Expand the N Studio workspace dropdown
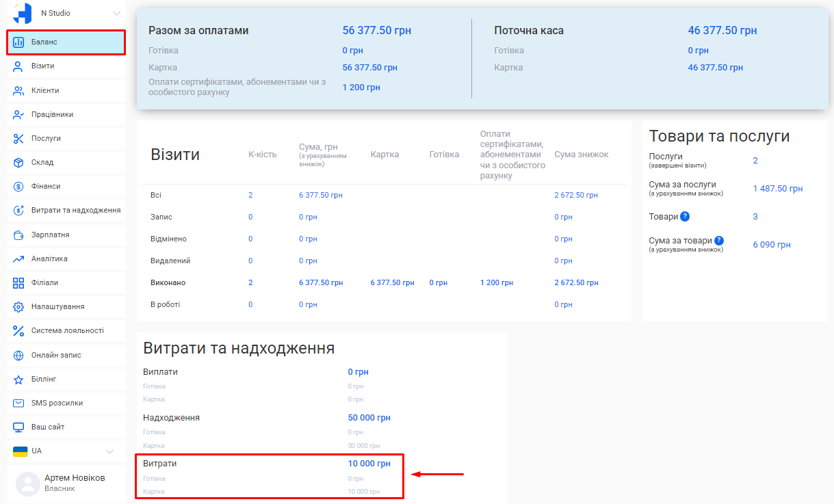This screenshot has height=504, width=834. [65, 12]
